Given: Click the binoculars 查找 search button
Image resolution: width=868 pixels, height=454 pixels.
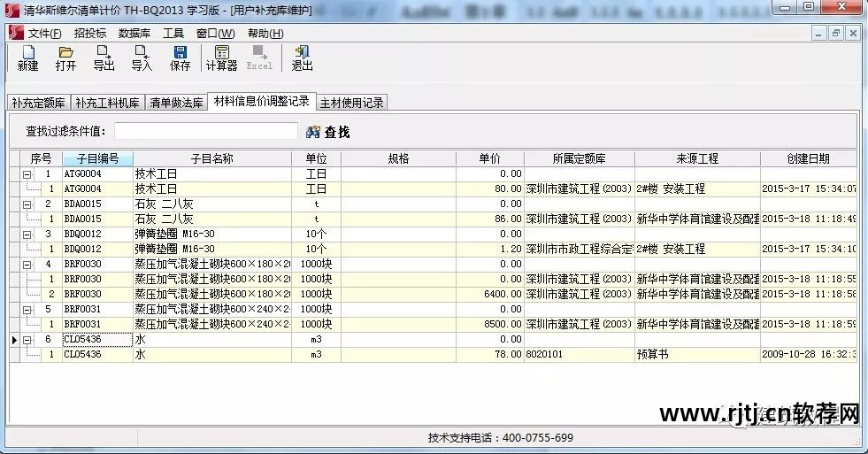Looking at the screenshot, I should 327,132.
